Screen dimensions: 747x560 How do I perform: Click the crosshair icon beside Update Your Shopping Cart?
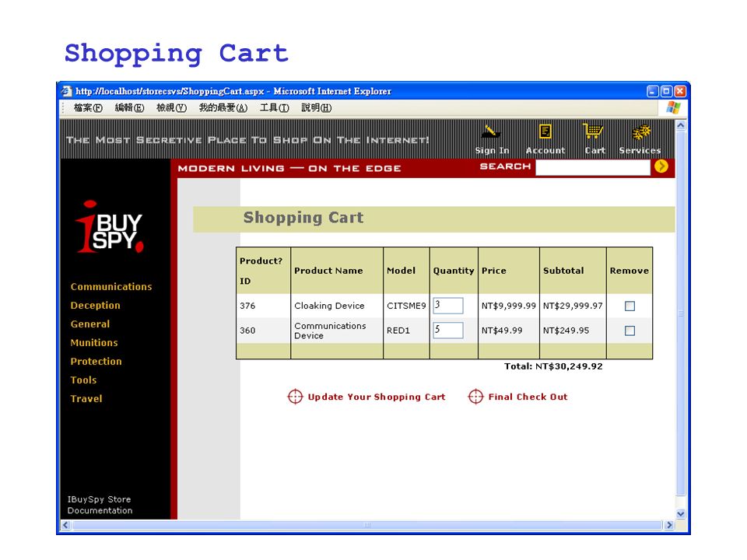(296, 396)
